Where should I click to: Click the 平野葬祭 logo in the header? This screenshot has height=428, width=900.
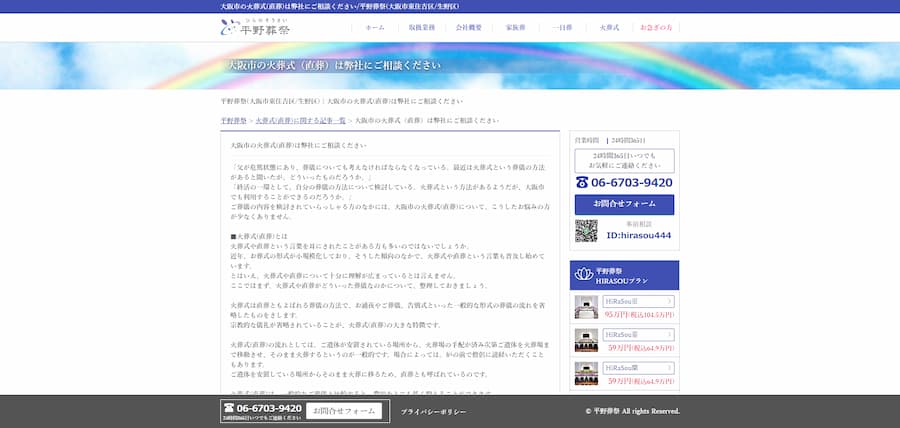[255, 27]
